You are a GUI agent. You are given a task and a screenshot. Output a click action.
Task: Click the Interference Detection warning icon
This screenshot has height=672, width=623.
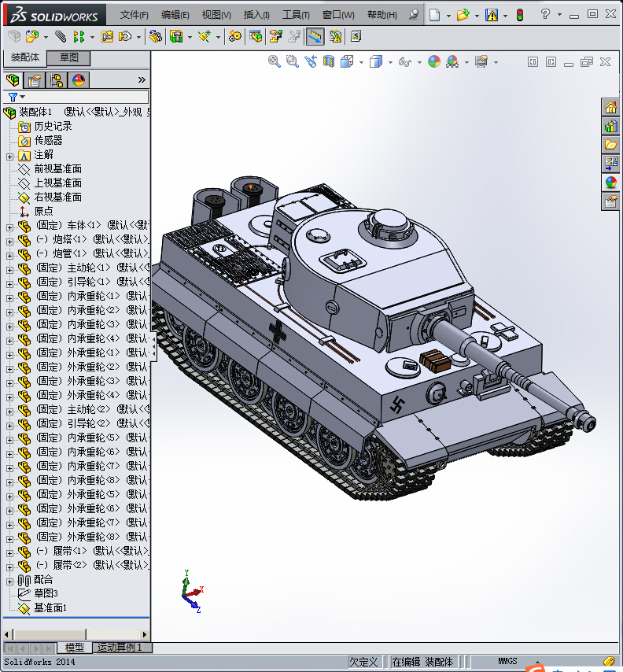(x=336, y=36)
